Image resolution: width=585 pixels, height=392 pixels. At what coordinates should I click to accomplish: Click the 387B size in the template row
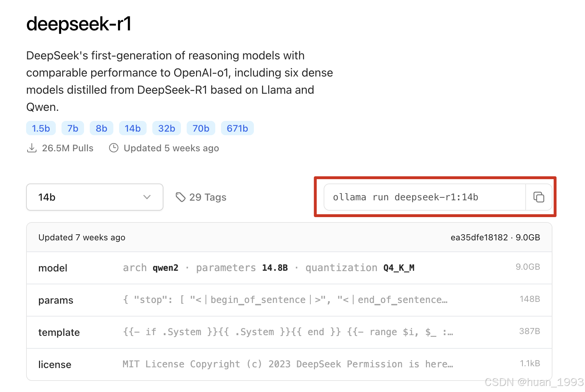pyautogui.click(x=530, y=331)
